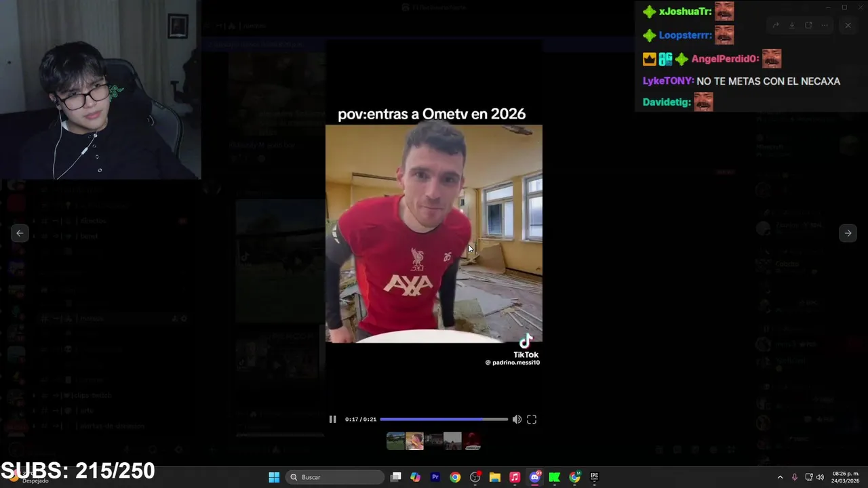Click Loopsterrr username in chat overlay
The image size is (868, 488).
tap(685, 35)
